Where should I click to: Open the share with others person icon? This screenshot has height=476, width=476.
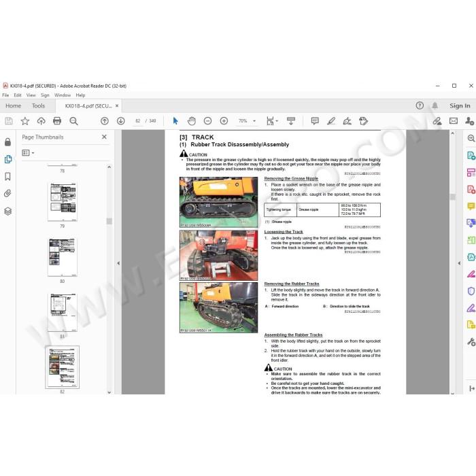point(470,121)
